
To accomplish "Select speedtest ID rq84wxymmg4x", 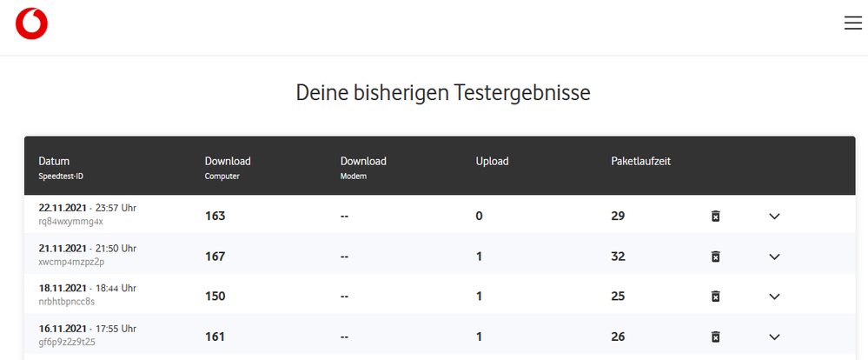I will tap(70, 222).
